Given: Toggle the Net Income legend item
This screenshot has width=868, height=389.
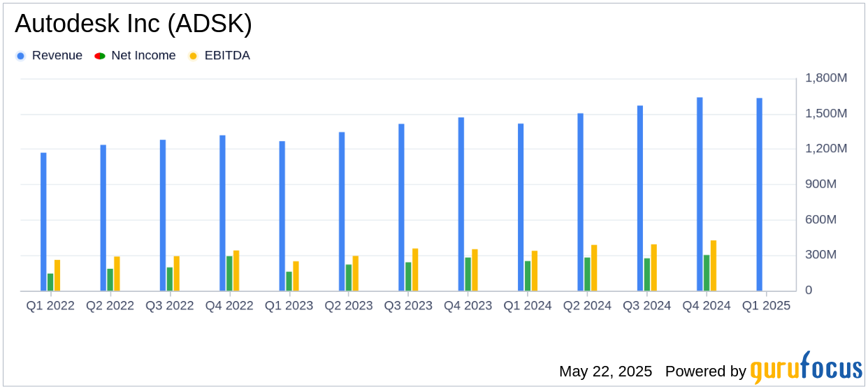Looking at the screenshot, I should 136,56.
